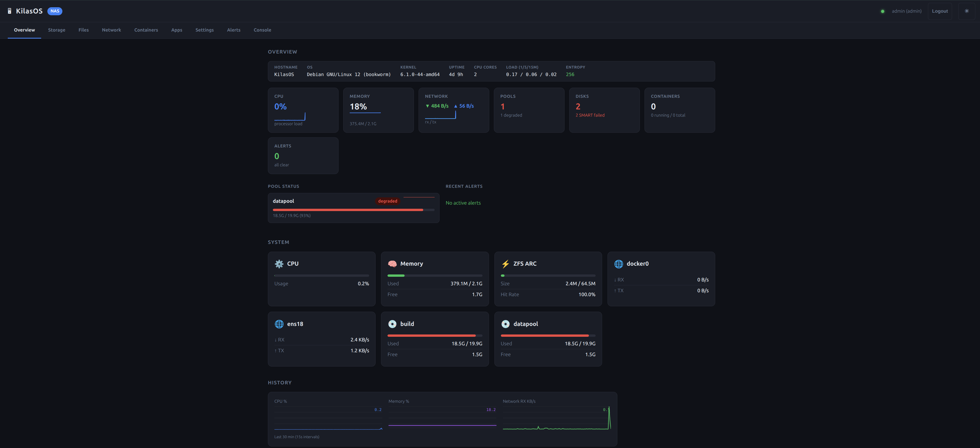This screenshot has width=980, height=448.
Task: Open the Network rx/tx summary card
Action: [x=454, y=110]
